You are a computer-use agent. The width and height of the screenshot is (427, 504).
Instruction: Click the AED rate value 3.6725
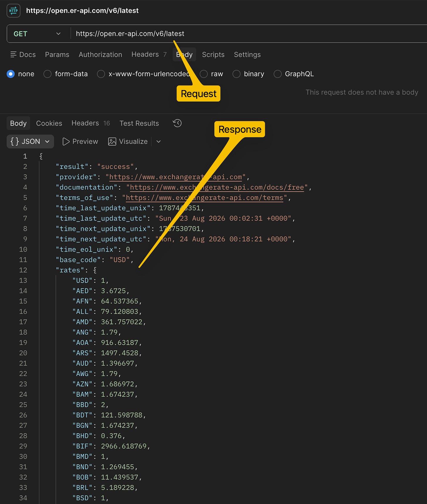(x=113, y=291)
